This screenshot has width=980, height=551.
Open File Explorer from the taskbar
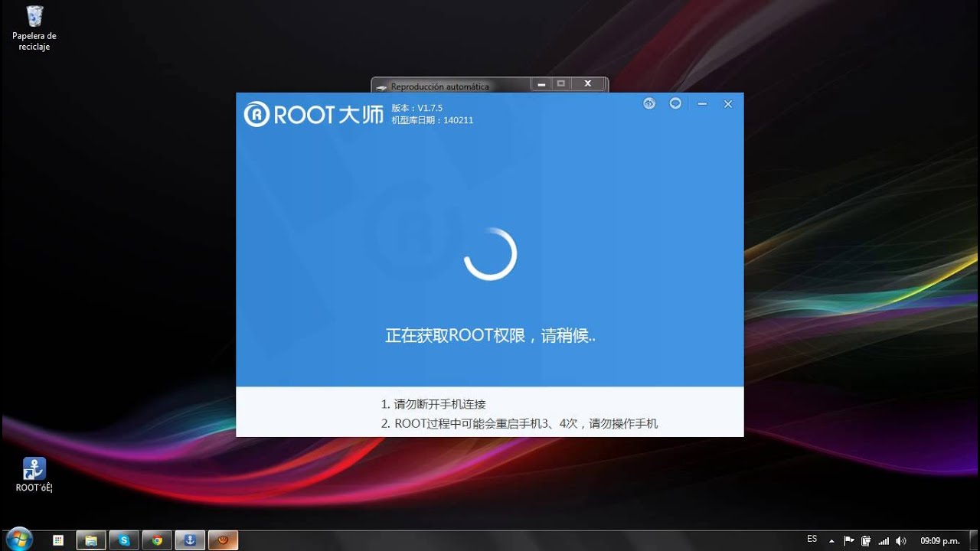[90, 540]
